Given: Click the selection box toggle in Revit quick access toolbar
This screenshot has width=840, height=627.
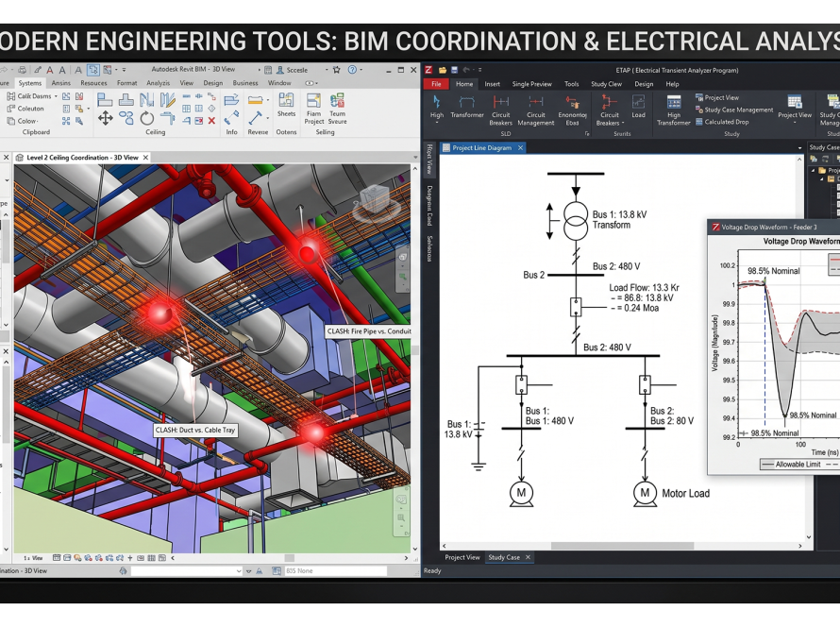Looking at the screenshot, I should click(93, 70).
